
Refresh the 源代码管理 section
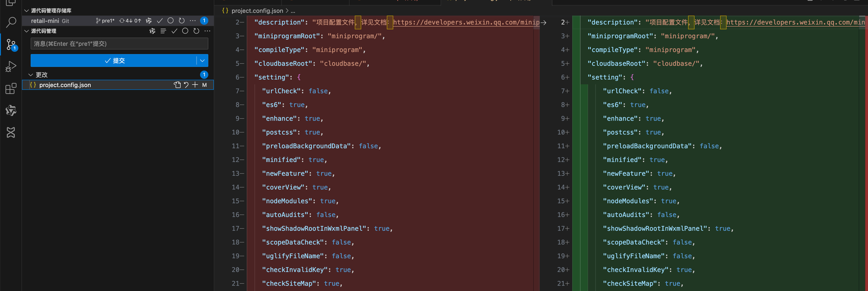point(196,31)
